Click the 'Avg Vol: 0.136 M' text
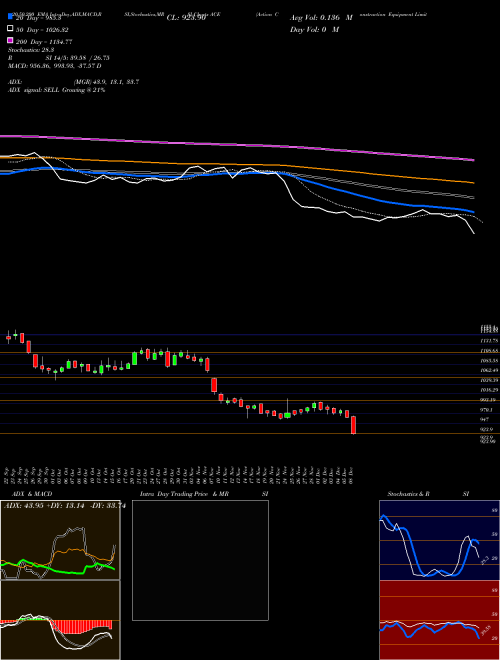 click(321, 18)
